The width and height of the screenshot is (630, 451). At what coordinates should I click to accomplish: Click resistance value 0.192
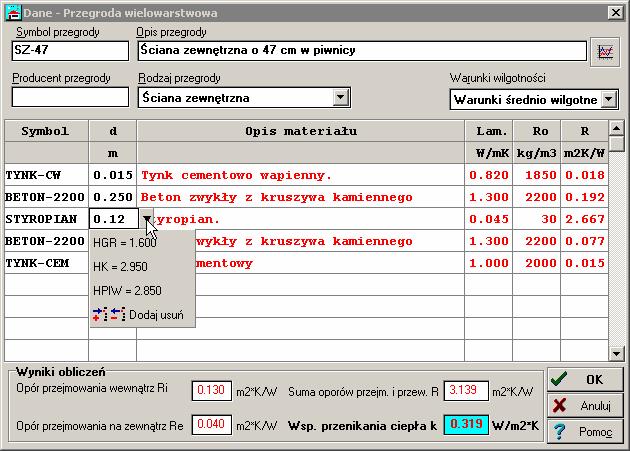pyautogui.click(x=585, y=197)
